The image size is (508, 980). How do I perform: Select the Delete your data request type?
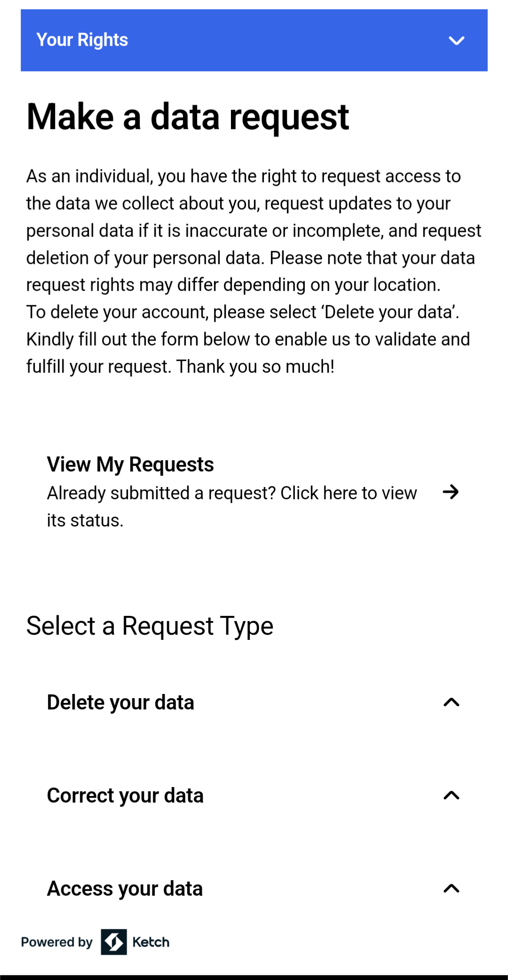coord(120,702)
